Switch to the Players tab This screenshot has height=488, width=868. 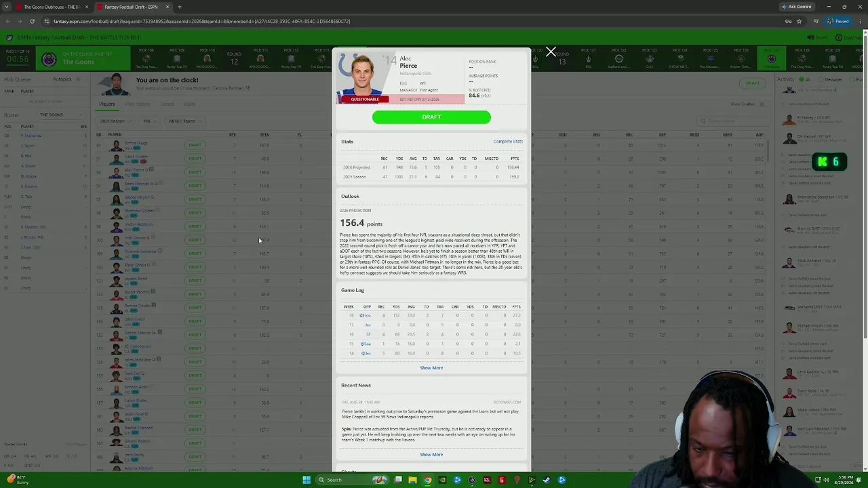coord(107,104)
